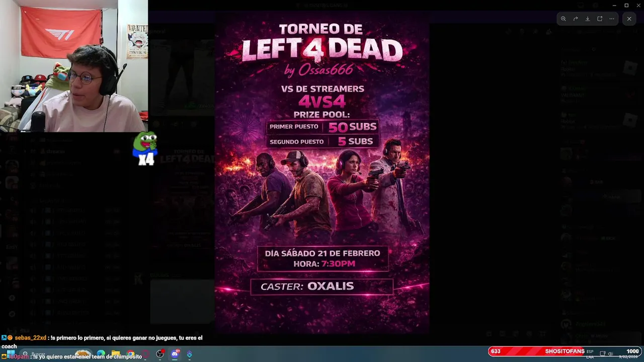Viewport: 644px width, 362px height.
Task: Open the taskbar date and clock
Action: click(x=629, y=354)
